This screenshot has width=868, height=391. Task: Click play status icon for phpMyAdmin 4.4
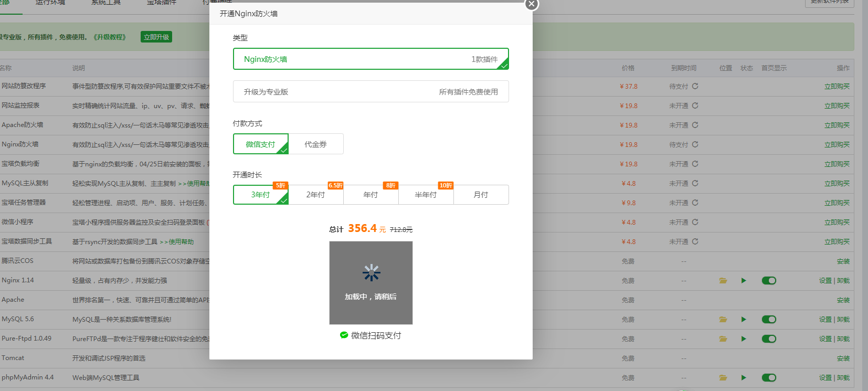point(744,378)
